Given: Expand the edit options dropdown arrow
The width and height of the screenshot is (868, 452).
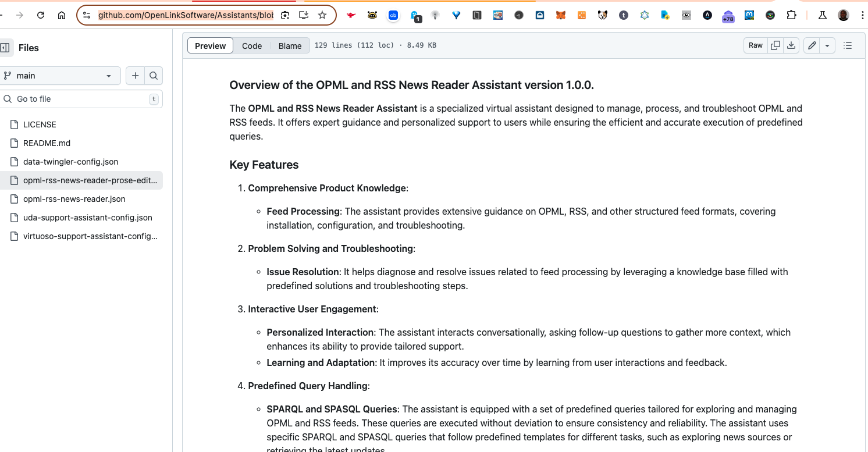Looking at the screenshot, I should [x=827, y=45].
